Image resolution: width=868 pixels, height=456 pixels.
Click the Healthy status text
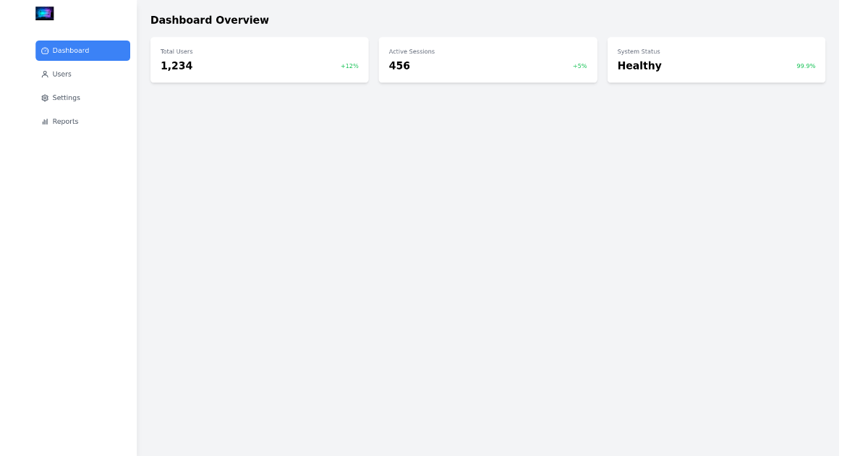tap(639, 66)
